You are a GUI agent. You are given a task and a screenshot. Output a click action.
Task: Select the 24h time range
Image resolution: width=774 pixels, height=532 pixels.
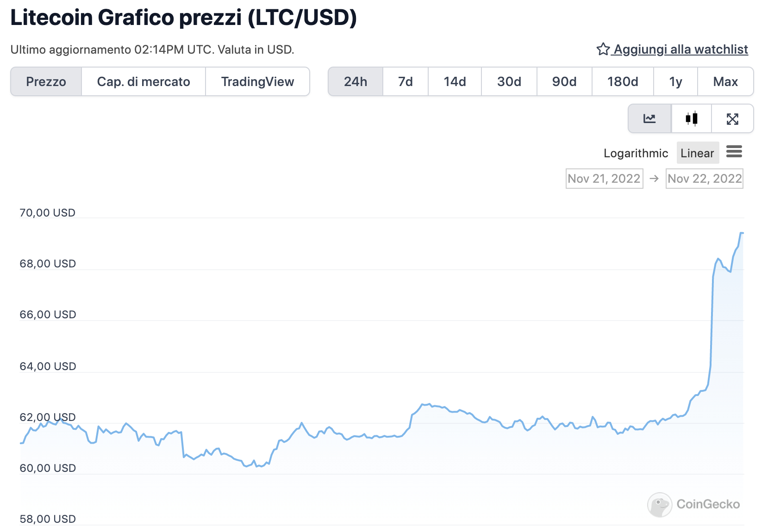click(356, 81)
